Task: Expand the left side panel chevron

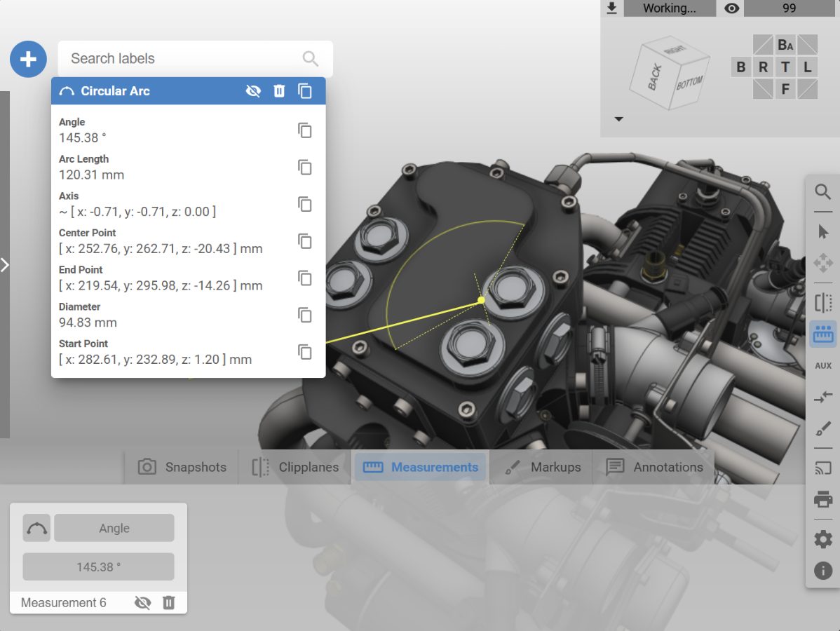Action: (5, 264)
